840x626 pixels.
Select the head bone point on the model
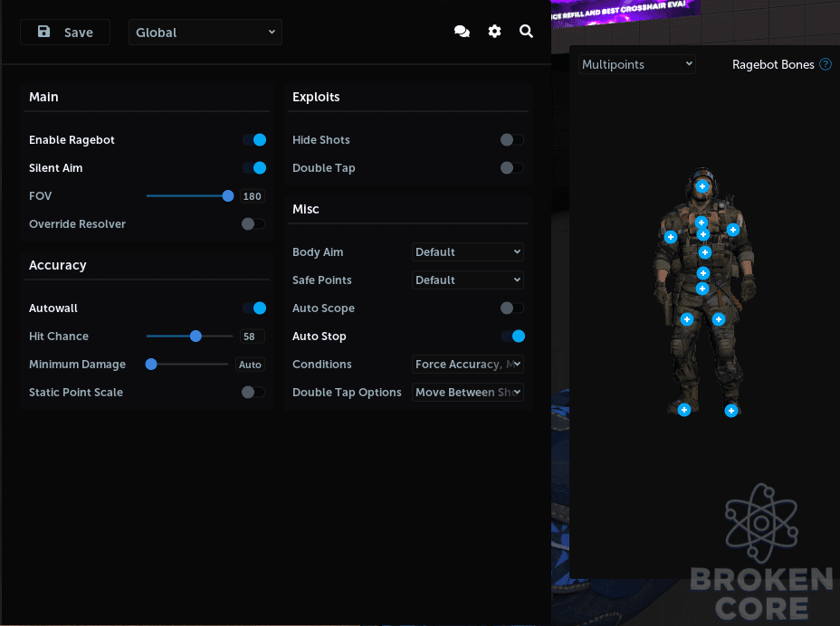click(x=702, y=185)
